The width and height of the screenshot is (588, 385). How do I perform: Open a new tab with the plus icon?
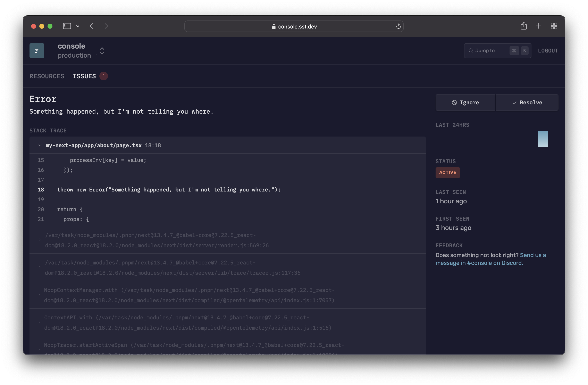coord(539,26)
